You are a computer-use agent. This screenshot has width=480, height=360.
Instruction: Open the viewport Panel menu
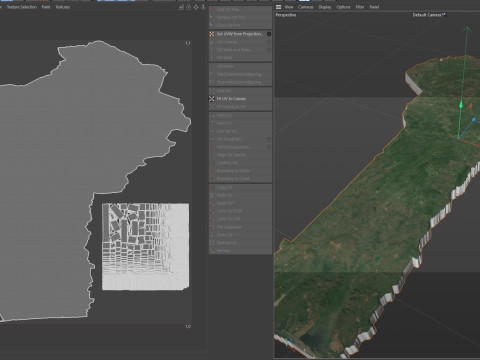[374, 7]
